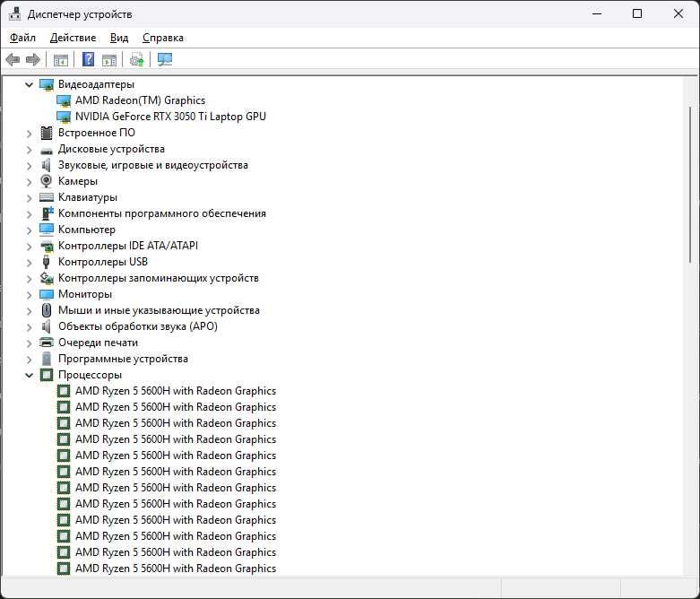
Task: Click the Дисковые устройства drive icon
Action: 47,151
